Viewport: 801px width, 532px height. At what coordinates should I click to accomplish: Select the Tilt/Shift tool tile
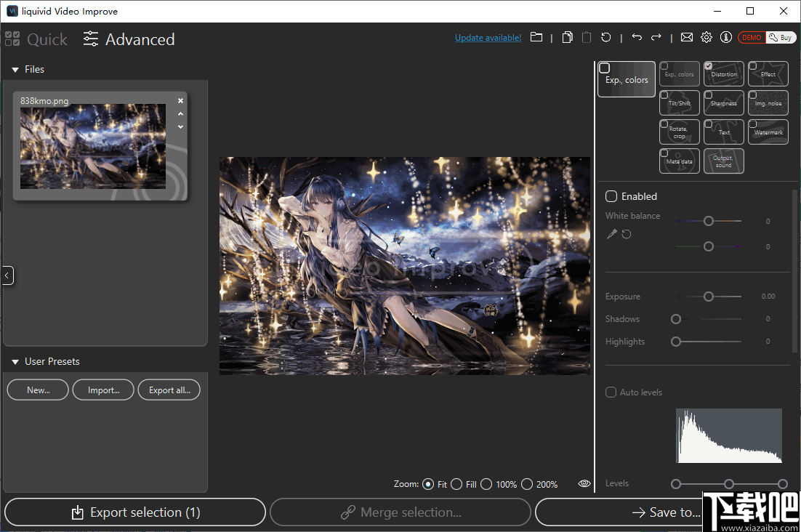[x=679, y=102]
